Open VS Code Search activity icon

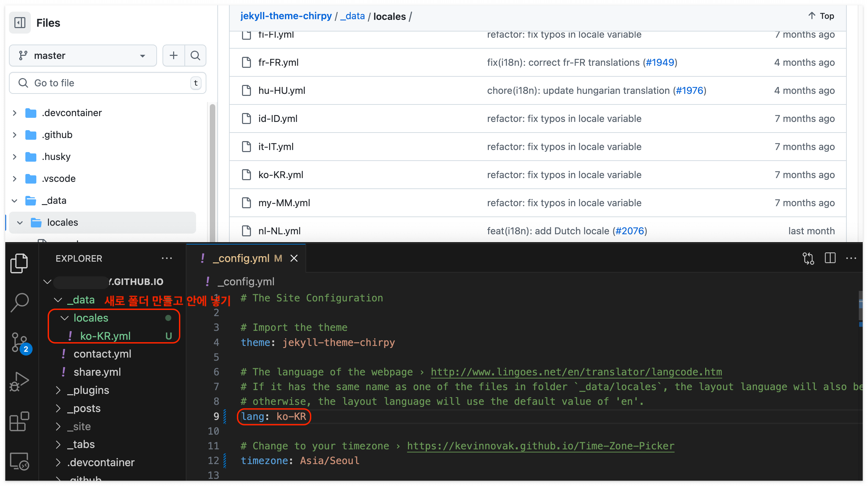click(x=20, y=302)
